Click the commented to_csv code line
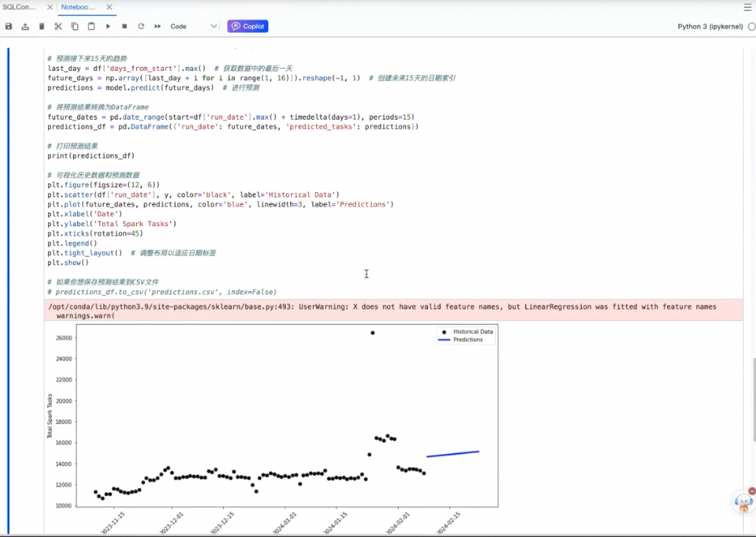Screen dimensions: 756x537 pyautogui.click(x=162, y=292)
